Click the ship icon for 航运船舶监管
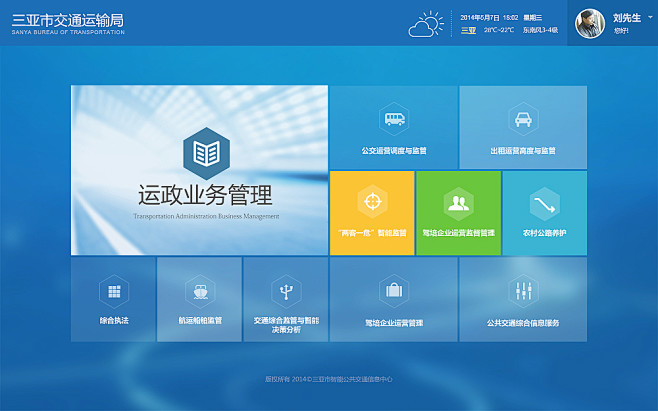The image size is (658, 411). pos(200,291)
